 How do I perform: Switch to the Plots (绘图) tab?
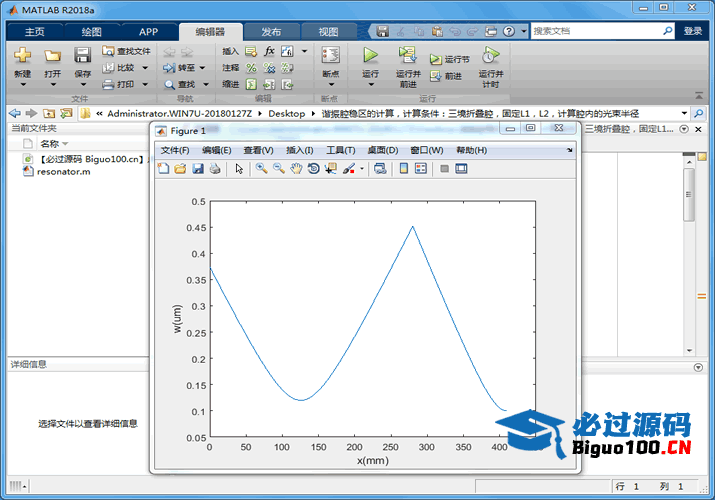pos(92,31)
